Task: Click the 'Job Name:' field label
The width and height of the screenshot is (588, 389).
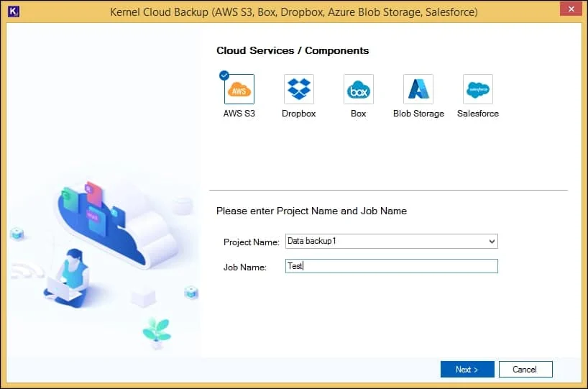Action: [x=245, y=267]
